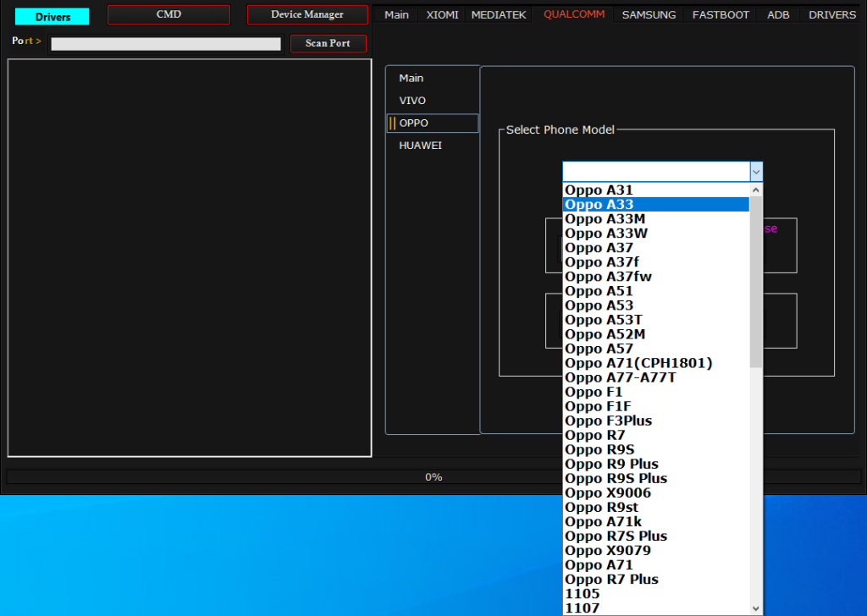Open the XIOMI tab
The image size is (867, 616).
click(442, 15)
